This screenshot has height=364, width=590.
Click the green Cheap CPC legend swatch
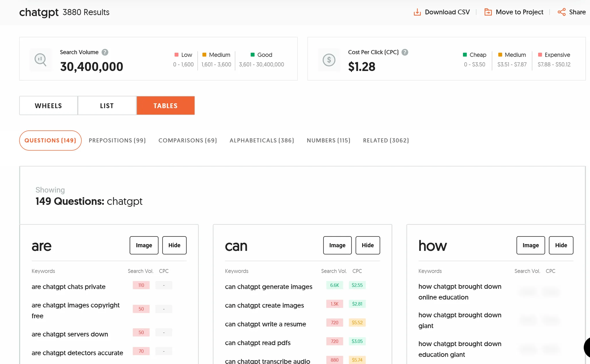pos(465,55)
